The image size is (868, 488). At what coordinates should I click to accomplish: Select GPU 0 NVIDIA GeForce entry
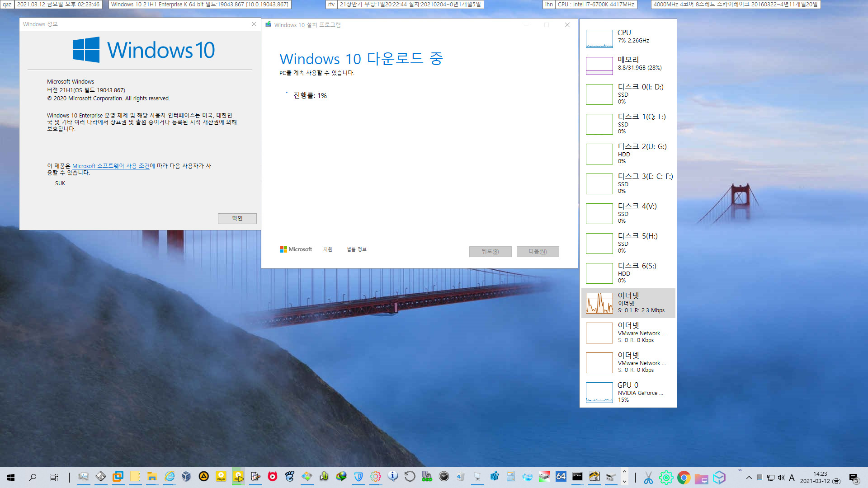pos(628,392)
